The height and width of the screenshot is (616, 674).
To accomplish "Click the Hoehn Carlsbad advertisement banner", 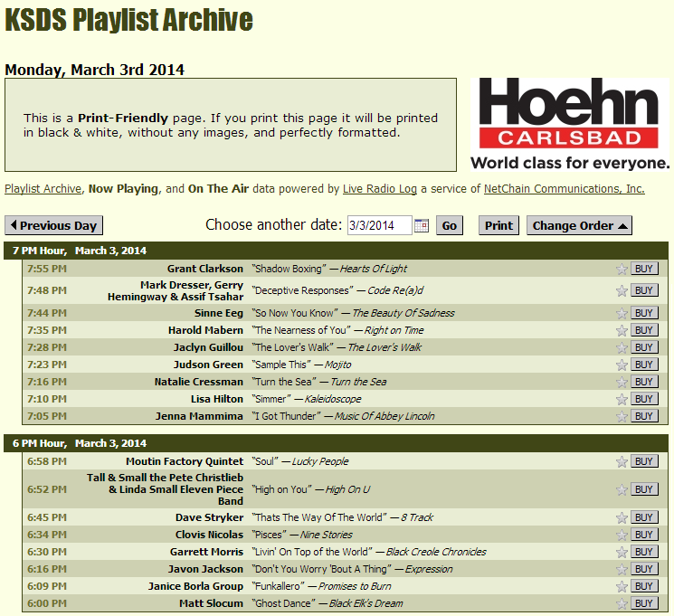I will click(570, 124).
